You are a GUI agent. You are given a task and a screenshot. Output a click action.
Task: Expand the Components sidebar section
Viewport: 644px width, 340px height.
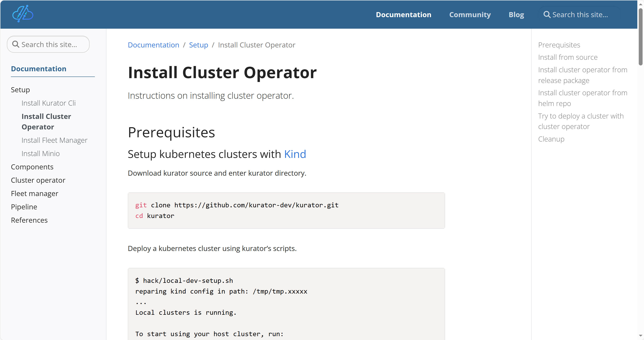[32, 167]
